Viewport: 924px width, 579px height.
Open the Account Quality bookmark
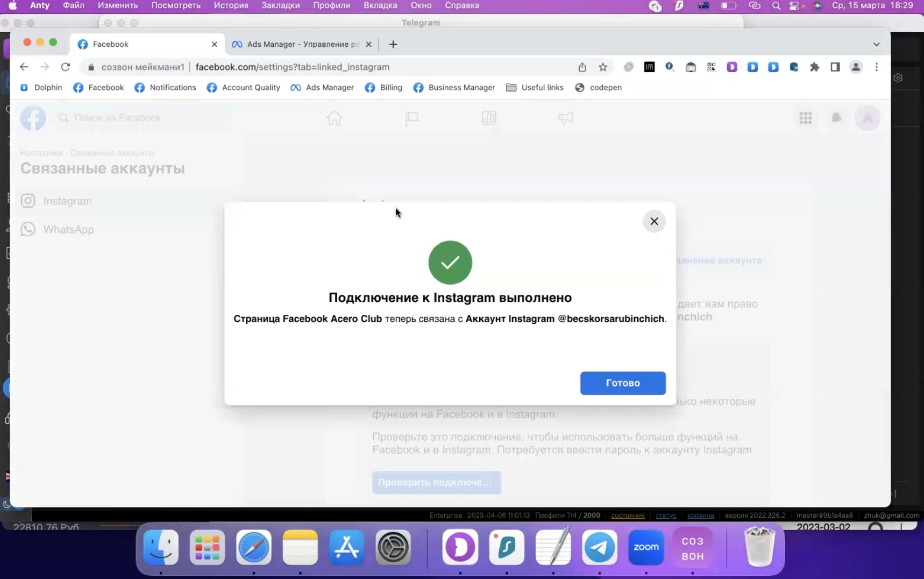coord(244,87)
